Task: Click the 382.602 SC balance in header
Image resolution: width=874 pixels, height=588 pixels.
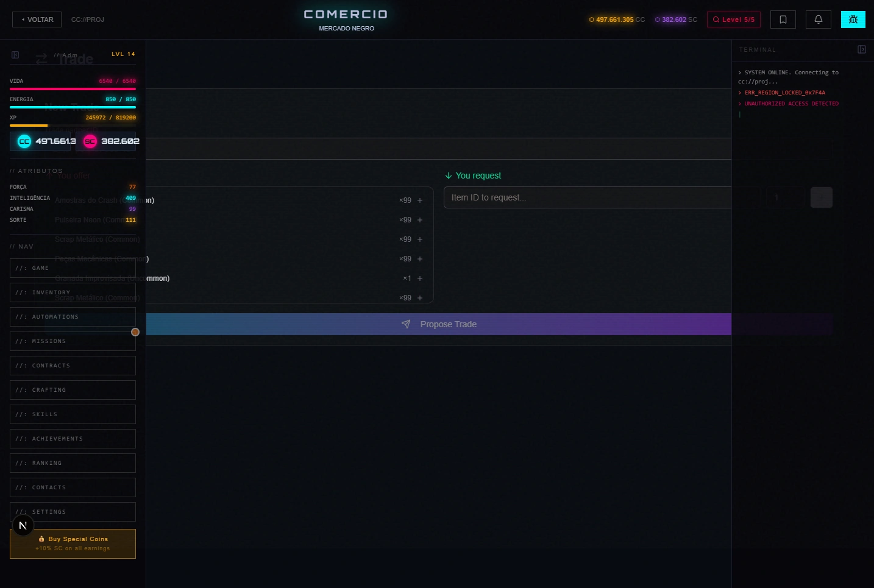Action: pos(676,19)
